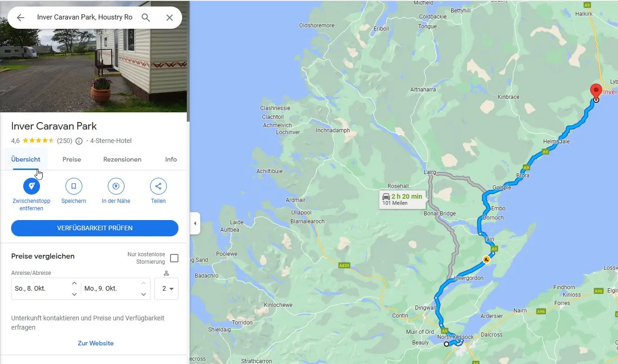
Task: Open rating info icon next to (250)
Action: [79, 141]
